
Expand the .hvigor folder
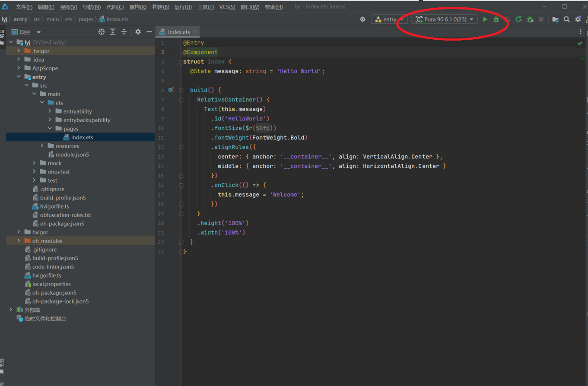[x=19, y=51]
